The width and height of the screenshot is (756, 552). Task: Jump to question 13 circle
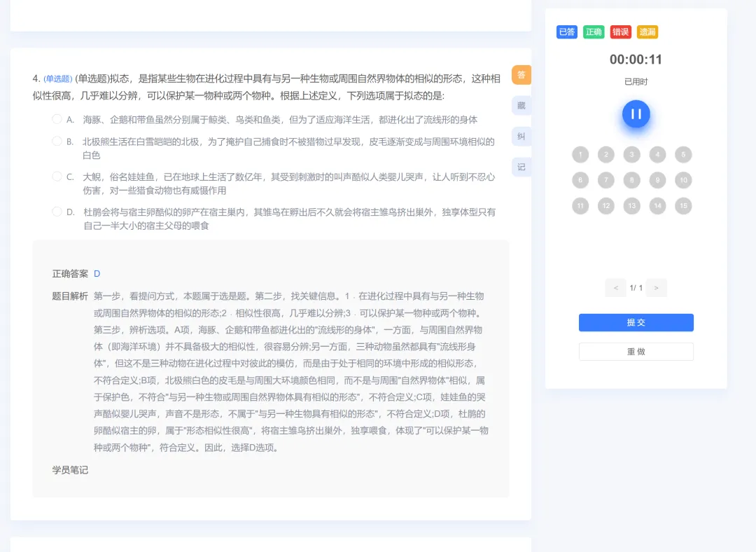[x=631, y=205]
